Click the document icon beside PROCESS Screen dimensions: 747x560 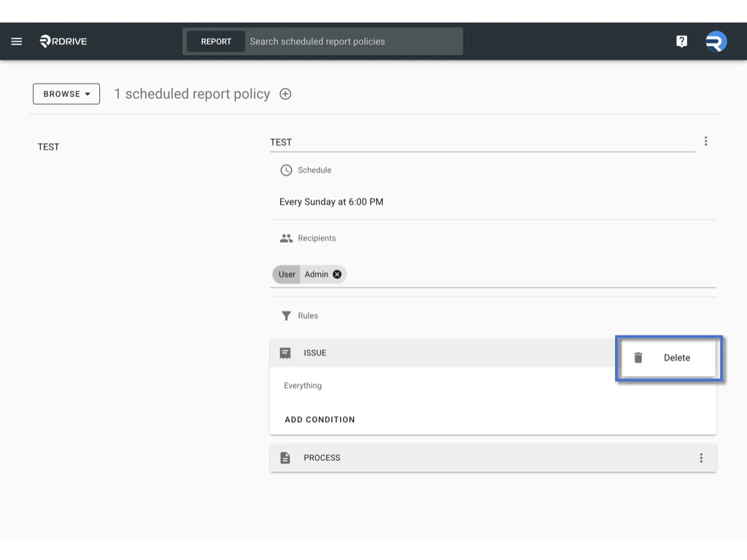coord(286,457)
